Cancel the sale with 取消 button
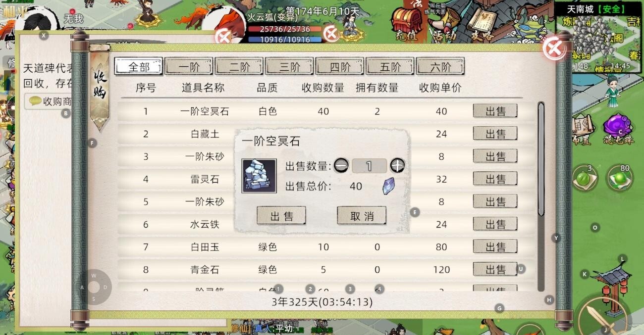Screen dimensions: 644x335 pos(362,216)
